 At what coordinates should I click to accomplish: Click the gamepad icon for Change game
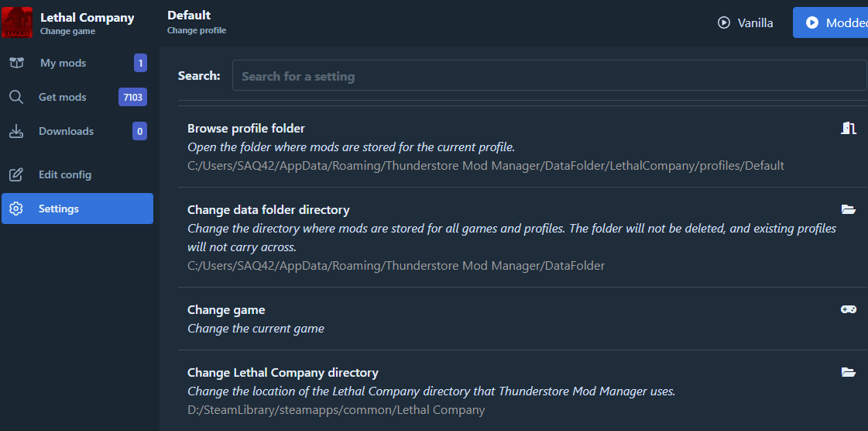pyautogui.click(x=849, y=309)
